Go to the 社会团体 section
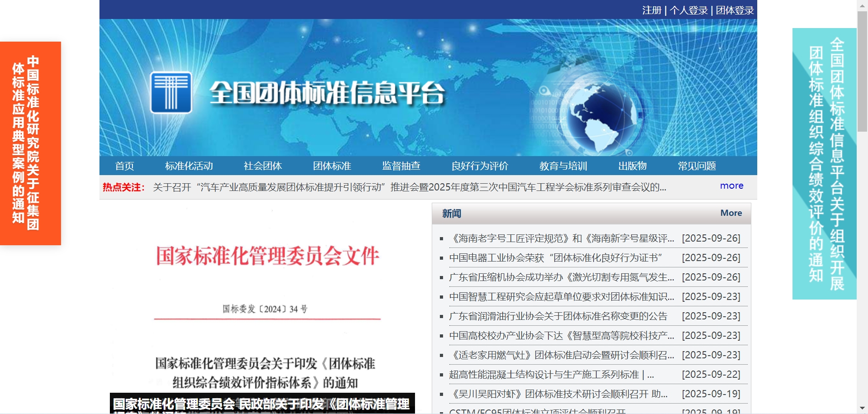The image size is (868, 414). 263,166
